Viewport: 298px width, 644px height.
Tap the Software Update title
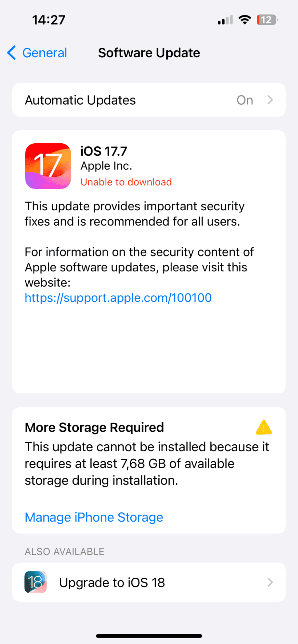(149, 53)
